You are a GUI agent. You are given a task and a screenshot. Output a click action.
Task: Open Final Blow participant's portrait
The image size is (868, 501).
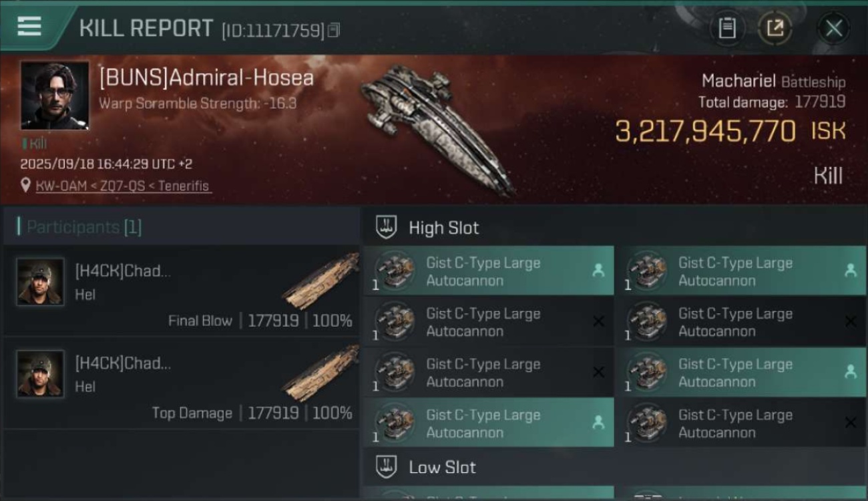click(41, 282)
